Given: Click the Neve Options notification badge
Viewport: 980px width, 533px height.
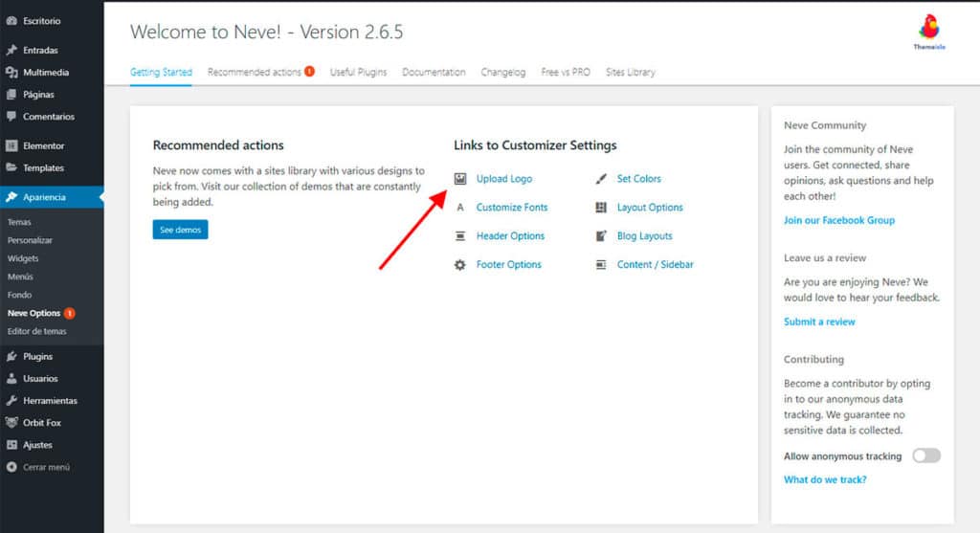Looking at the screenshot, I should tap(69, 313).
